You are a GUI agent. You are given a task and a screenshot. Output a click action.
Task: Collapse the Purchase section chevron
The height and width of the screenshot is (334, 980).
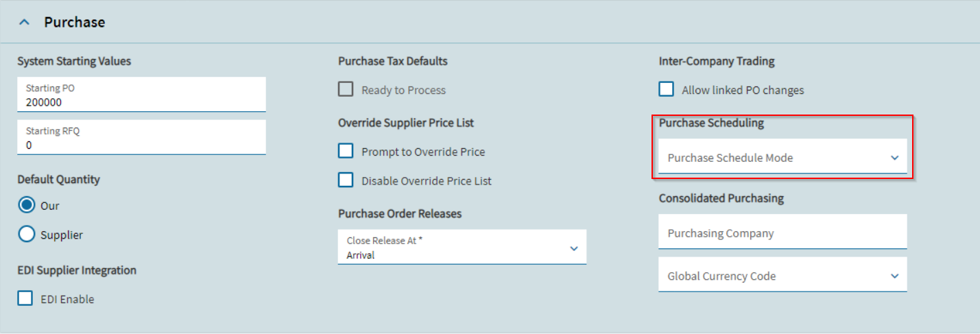click(25, 23)
